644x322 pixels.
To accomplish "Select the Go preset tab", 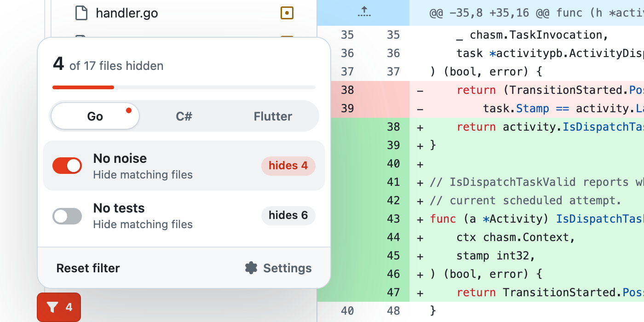I will tap(95, 116).
